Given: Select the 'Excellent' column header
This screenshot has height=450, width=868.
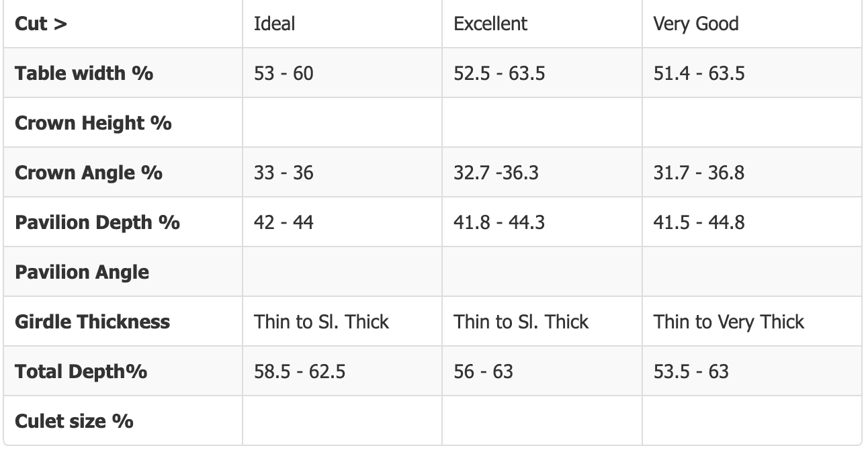Looking at the screenshot, I should point(490,24).
